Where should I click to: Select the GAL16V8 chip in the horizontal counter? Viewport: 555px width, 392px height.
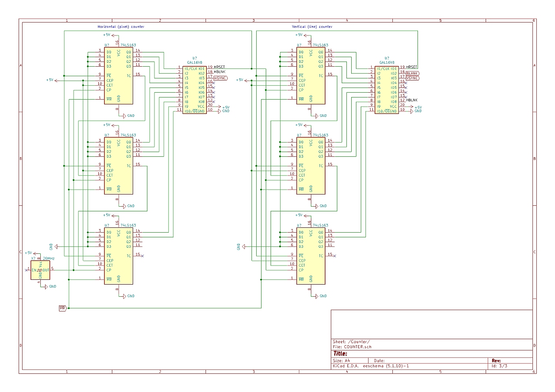(x=194, y=90)
